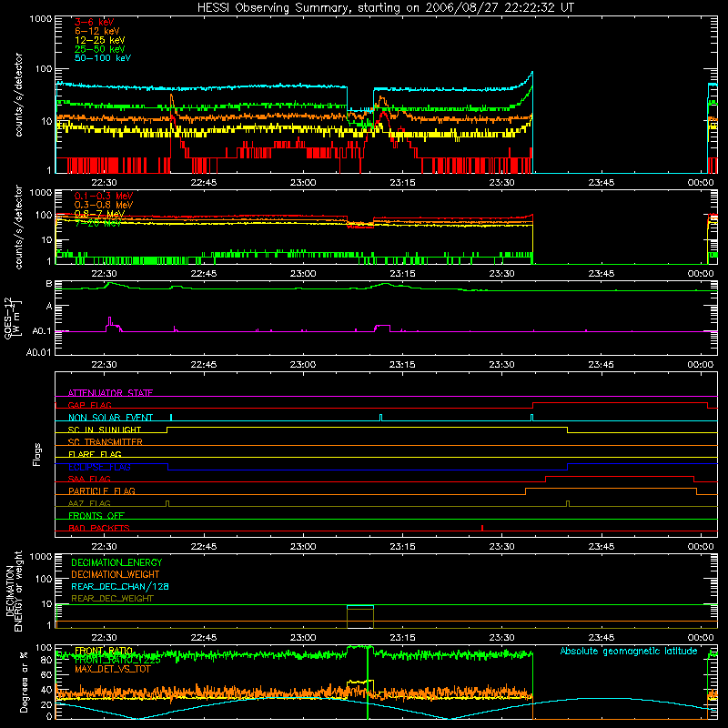Click the 0.1-0.3 MeV legend label
This screenshot has width=728, height=728.
point(104,196)
